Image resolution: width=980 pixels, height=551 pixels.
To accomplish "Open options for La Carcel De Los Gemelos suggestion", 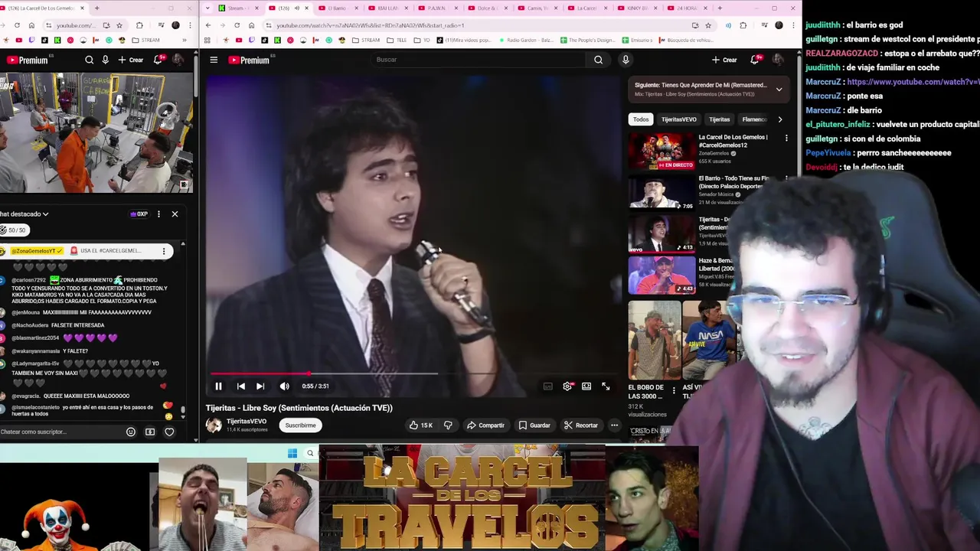I will (786, 138).
